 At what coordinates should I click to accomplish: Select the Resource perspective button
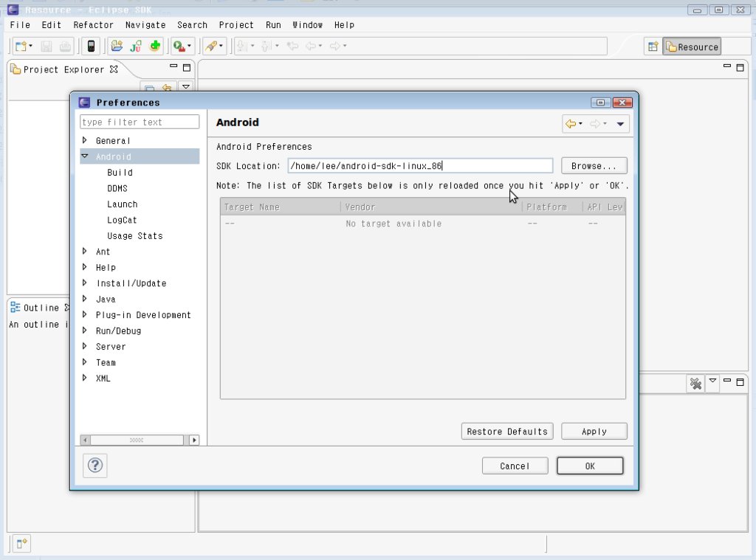(692, 46)
